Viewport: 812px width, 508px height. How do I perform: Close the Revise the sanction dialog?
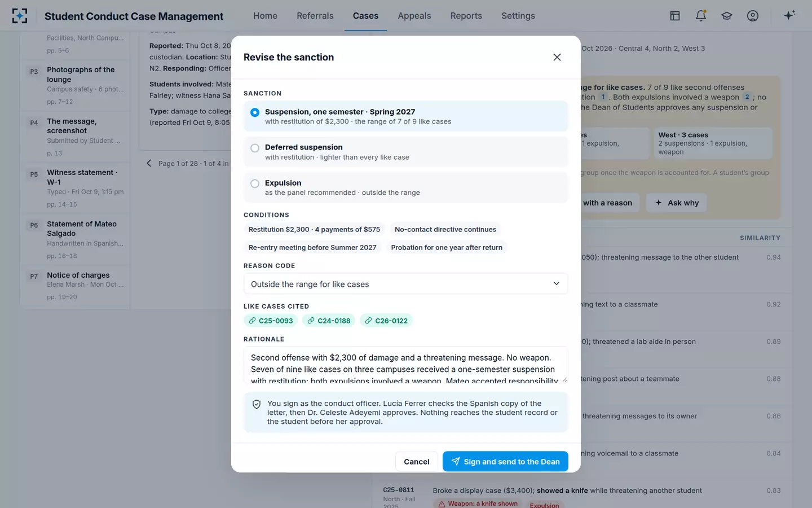(x=557, y=57)
